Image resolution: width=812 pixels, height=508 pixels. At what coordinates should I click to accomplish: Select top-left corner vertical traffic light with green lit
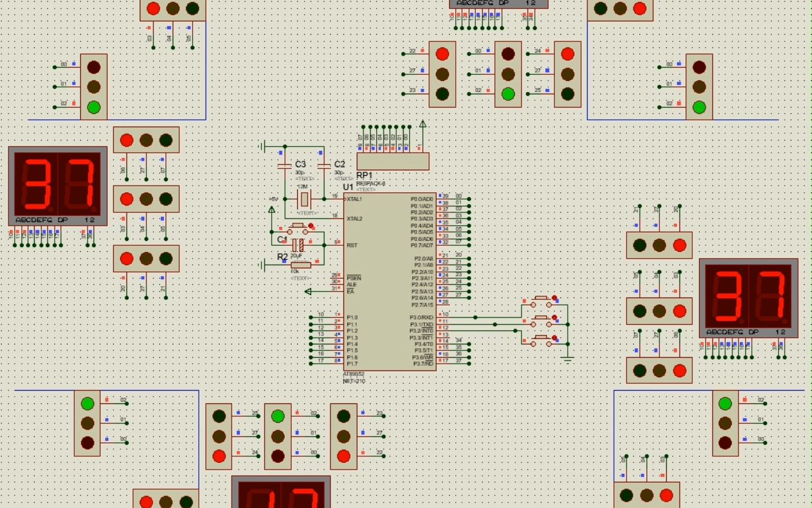click(94, 86)
